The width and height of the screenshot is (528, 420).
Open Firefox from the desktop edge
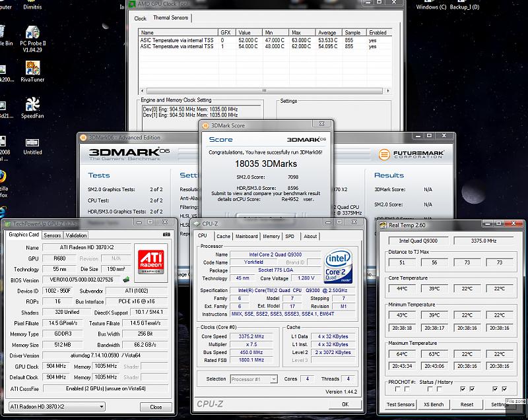pos(3,177)
